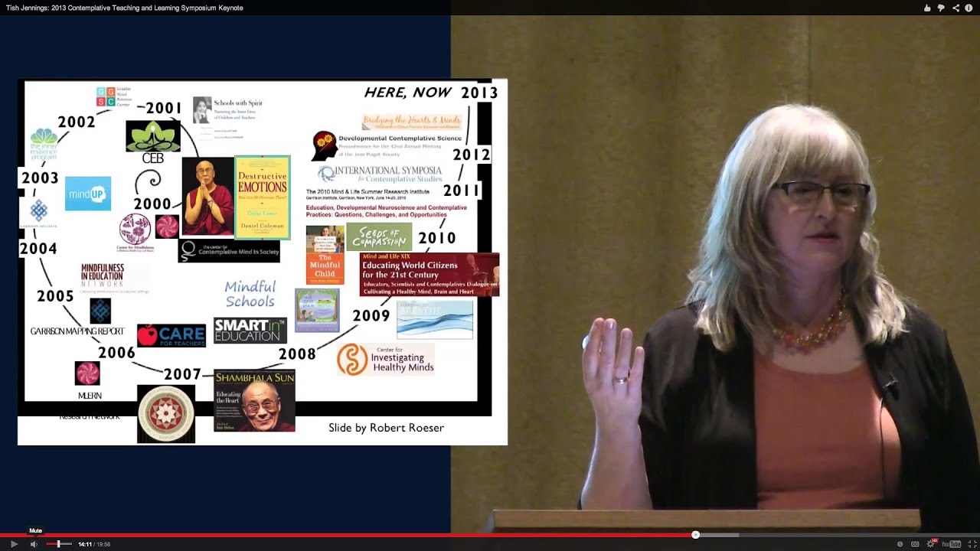This screenshot has height=551, width=980.
Task: Like the video with thumbs up
Action: (x=927, y=8)
